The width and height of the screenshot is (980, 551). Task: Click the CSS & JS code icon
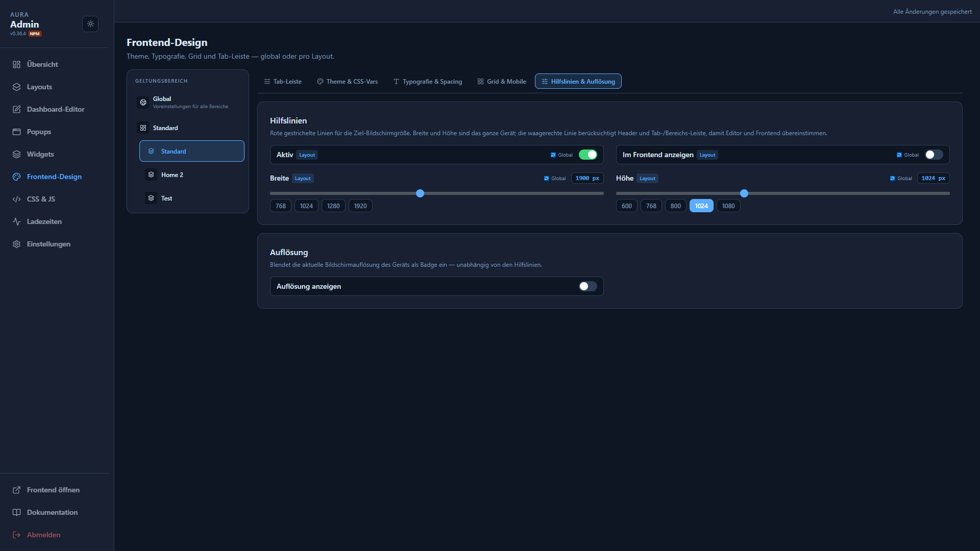(16, 199)
